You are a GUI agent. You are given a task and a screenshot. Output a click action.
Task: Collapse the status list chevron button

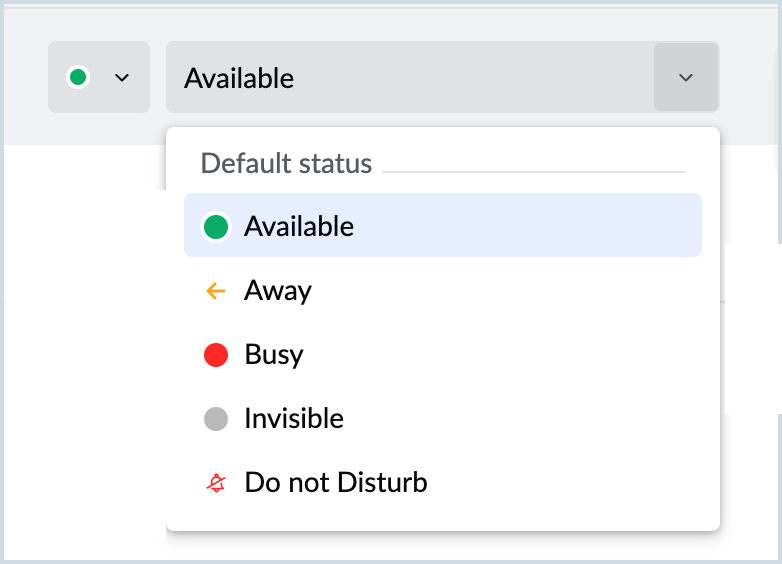[686, 77]
